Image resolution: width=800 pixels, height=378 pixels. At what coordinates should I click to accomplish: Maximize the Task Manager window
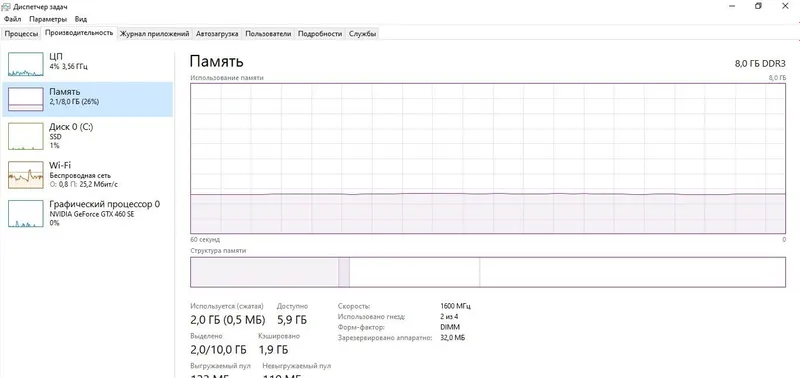(758, 6)
